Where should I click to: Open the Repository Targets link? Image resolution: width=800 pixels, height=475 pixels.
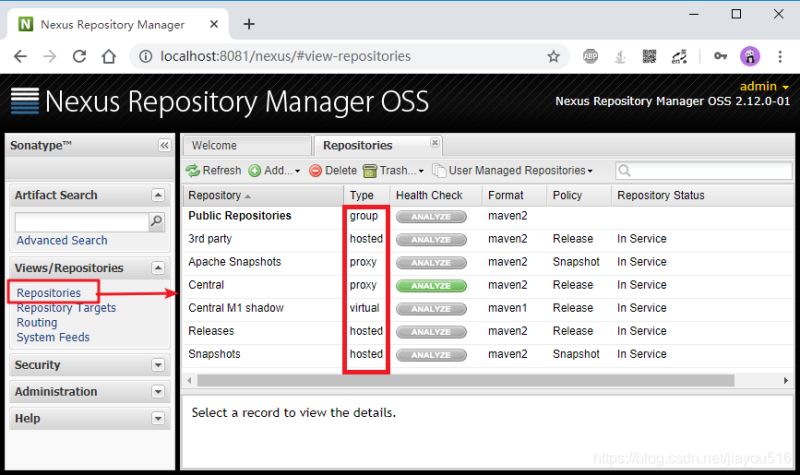66,308
